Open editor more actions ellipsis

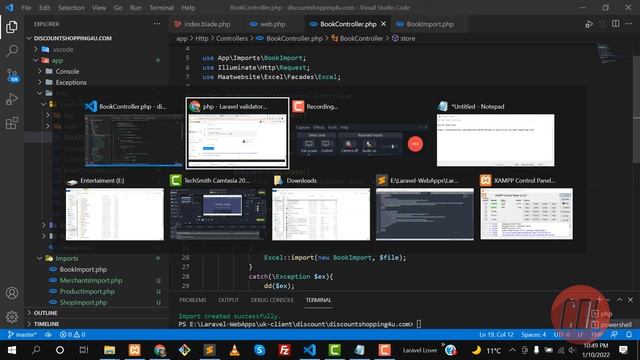pyautogui.click(x=629, y=24)
